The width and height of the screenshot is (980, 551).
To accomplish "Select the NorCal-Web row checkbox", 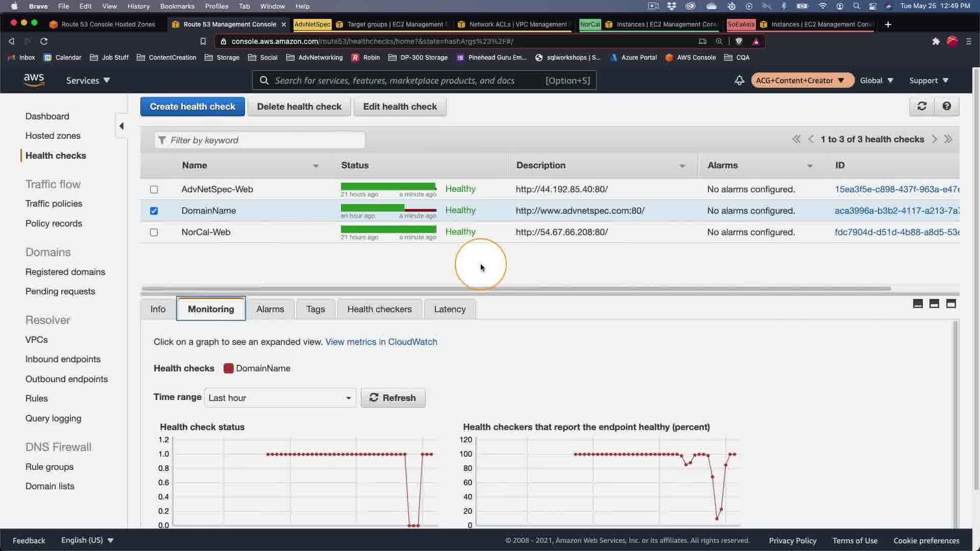I will coord(154,232).
